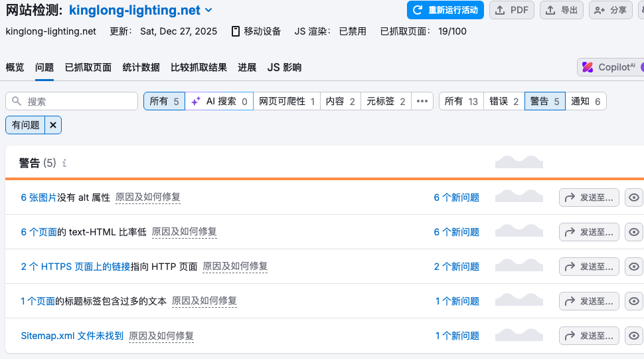Open 发送至 menu for HTTPS links issue
The width and height of the screenshot is (644, 359).
[x=589, y=267]
